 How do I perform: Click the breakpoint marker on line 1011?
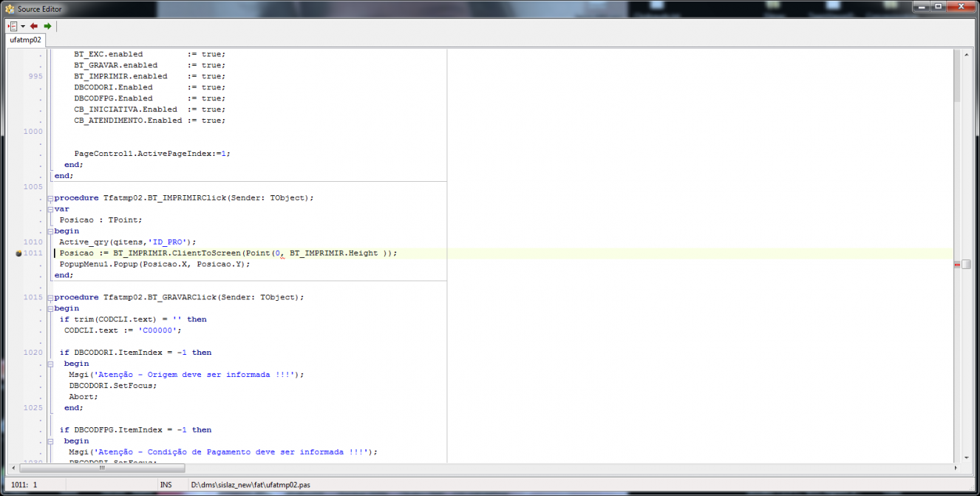click(18, 253)
